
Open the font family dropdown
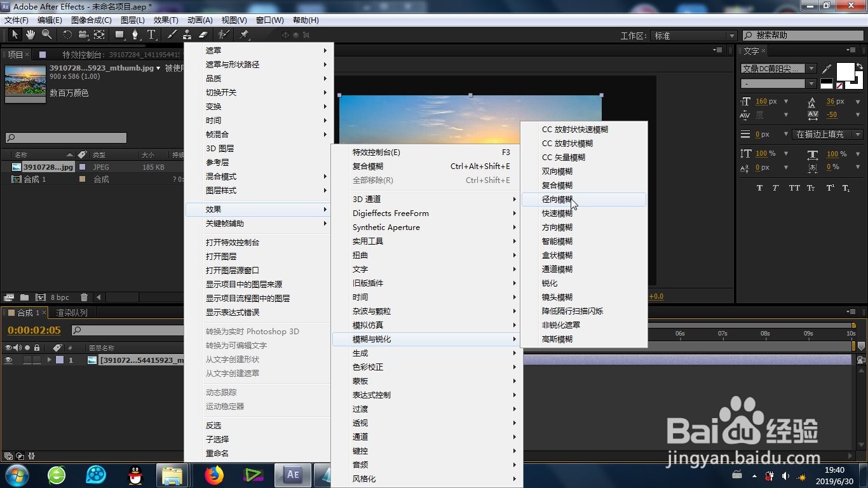[x=811, y=68]
